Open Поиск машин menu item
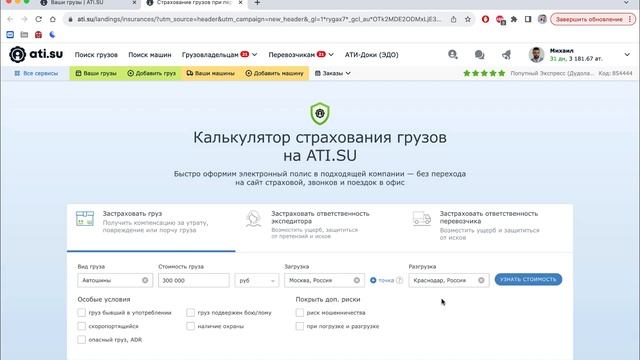640x360 pixels. pos(150,54)
